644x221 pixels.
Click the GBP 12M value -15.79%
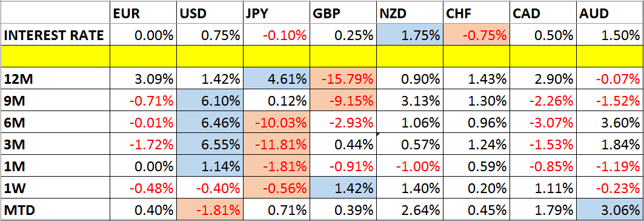click(343, 79)
